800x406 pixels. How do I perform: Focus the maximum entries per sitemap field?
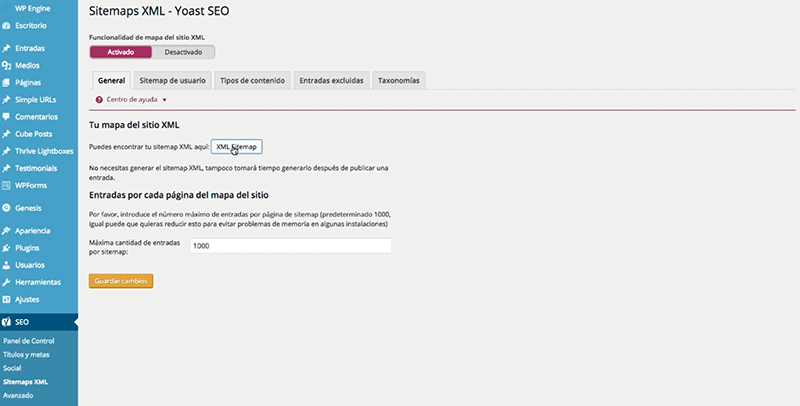tap(291, 246)
